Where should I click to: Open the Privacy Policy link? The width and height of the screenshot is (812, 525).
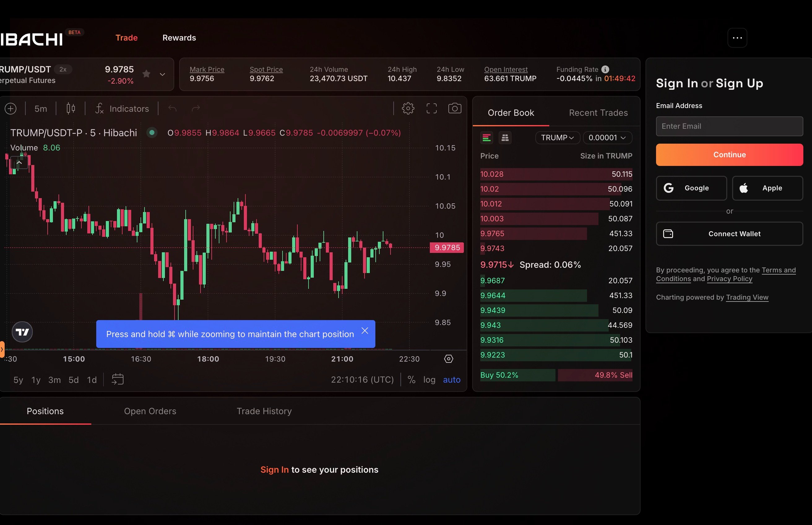coord(729,279)
